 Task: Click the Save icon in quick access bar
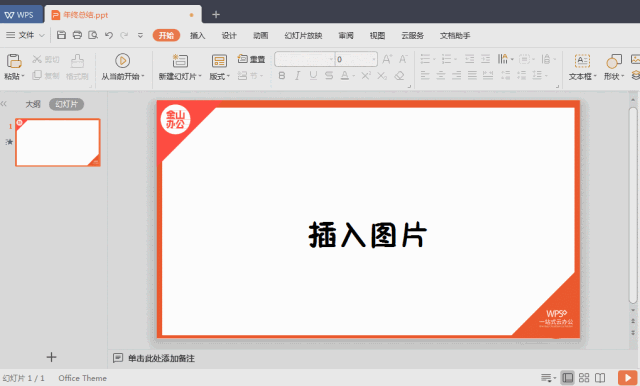[x=61, y=35]
